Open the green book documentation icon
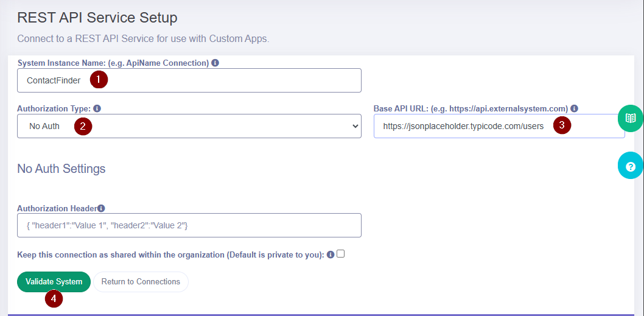 [631, 118]
